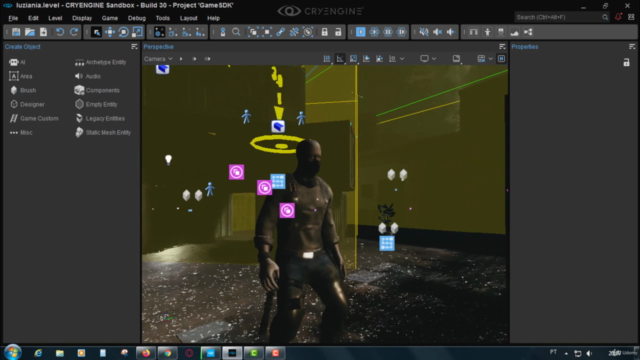The height and width of the screenshot is (360, 640).
Task: Select the Select Objects tool
Action: [x=96, y=32]
